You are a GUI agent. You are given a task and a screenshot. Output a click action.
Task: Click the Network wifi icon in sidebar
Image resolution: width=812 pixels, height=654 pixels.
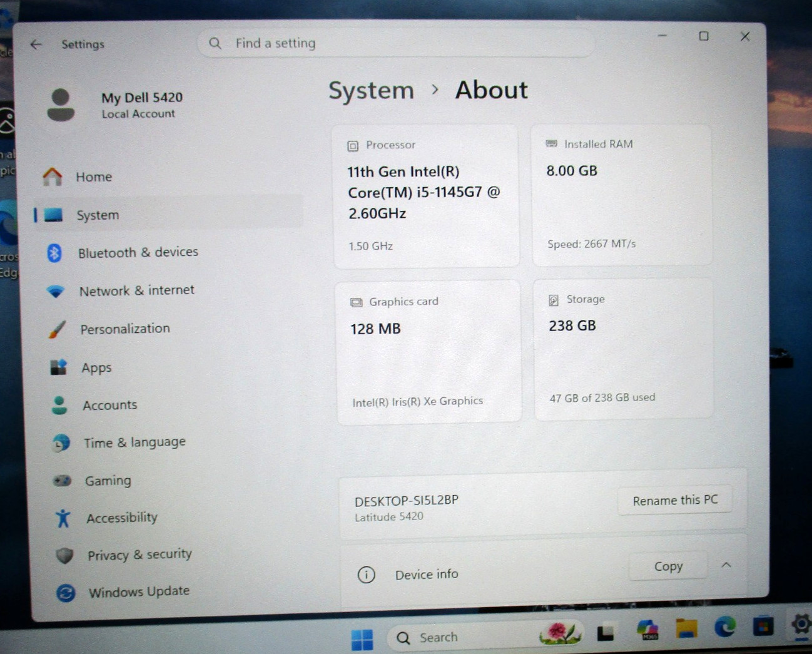tap(56, 292)
